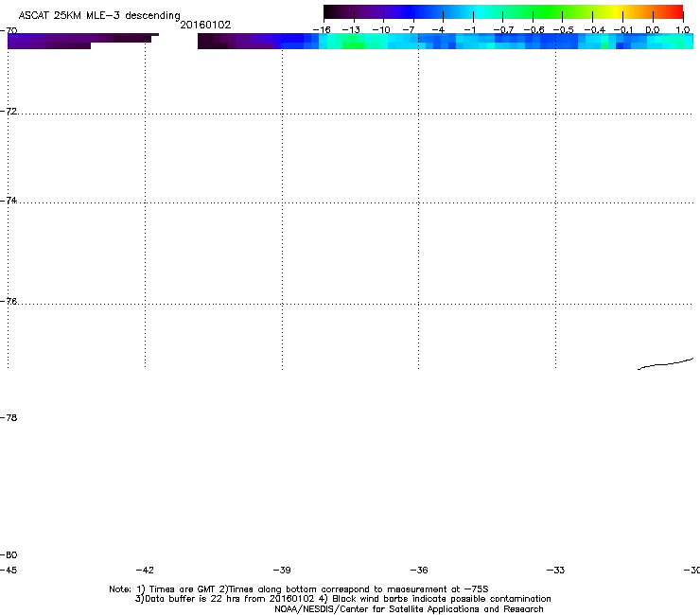The width and height of the screenshot is (700, 615).
Task: Click the "-39" longitude axis label
Action: (x=282, y=570)
